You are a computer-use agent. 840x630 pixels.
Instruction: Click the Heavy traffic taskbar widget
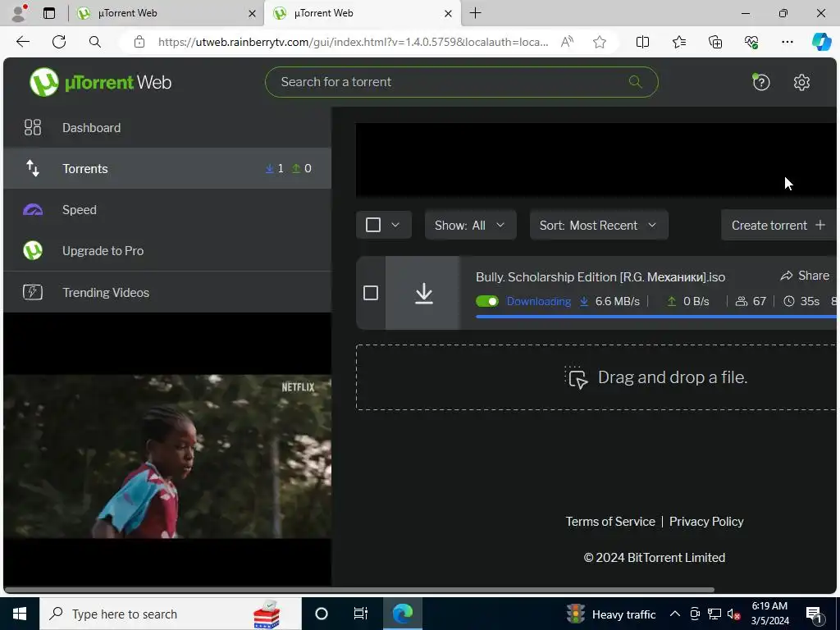coord(611,614)
